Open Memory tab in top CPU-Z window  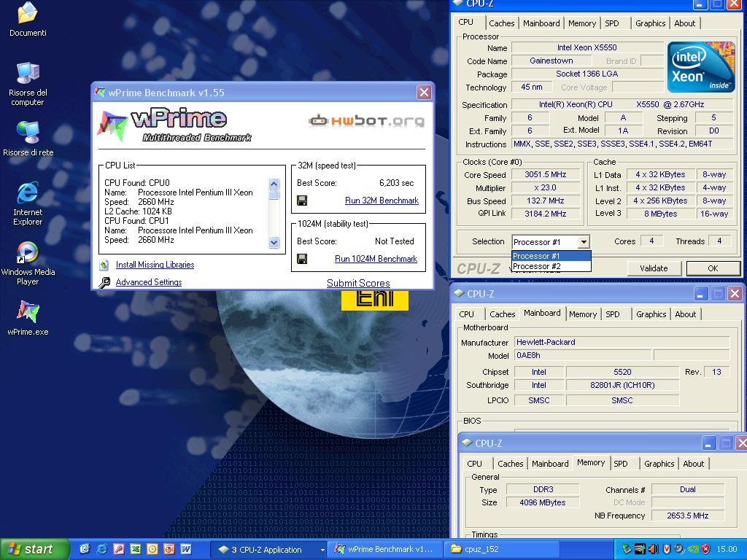[582, 23]
